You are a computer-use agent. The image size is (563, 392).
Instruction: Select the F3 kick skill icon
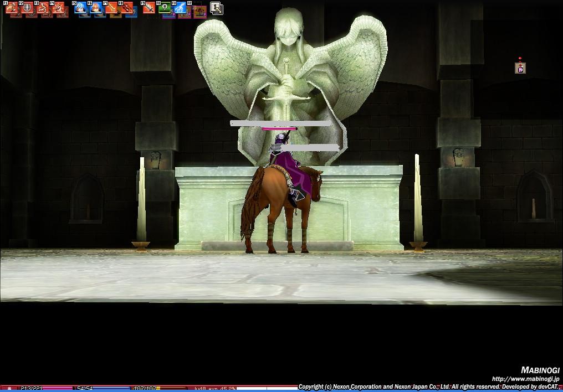pyautogui.click(x=43, y=7)
